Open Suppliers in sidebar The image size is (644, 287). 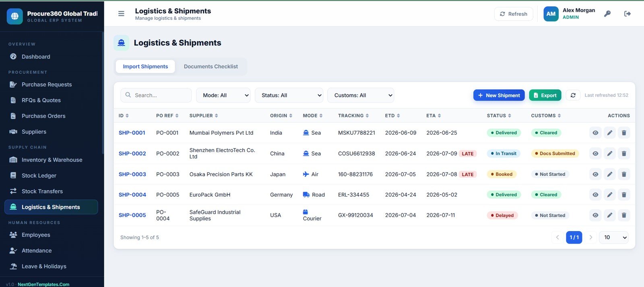tap(52, 131)
